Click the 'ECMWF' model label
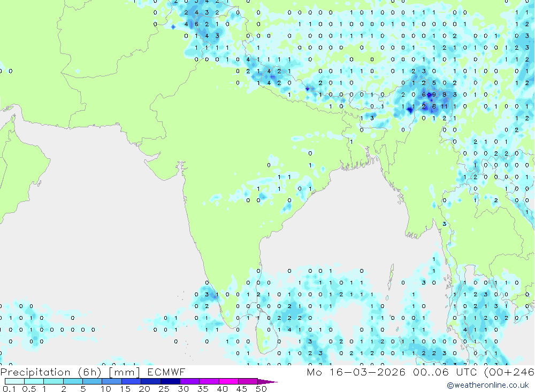Image resolution: width=535 pixels, height=392 pixels. [x=166, y=372]
